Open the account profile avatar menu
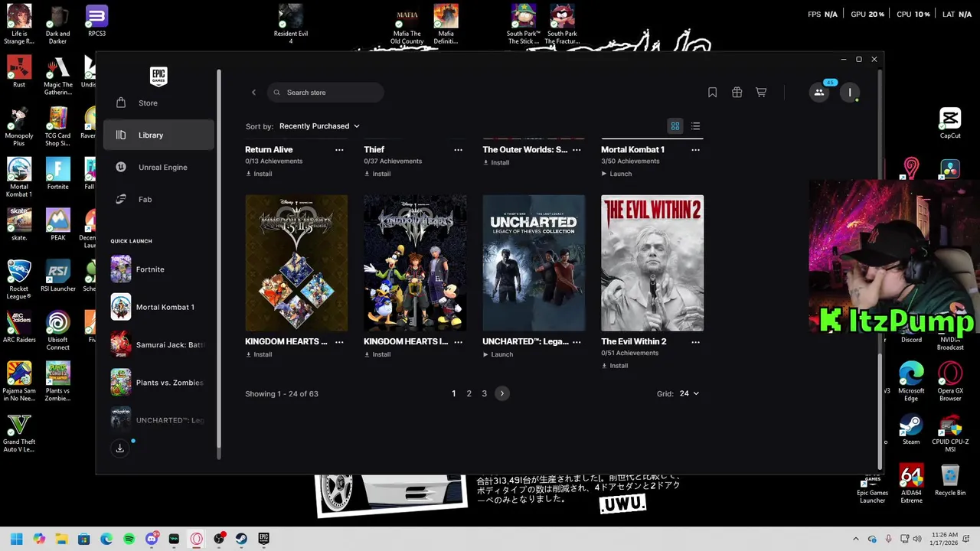Screen dimensions: 980x551 850,93
